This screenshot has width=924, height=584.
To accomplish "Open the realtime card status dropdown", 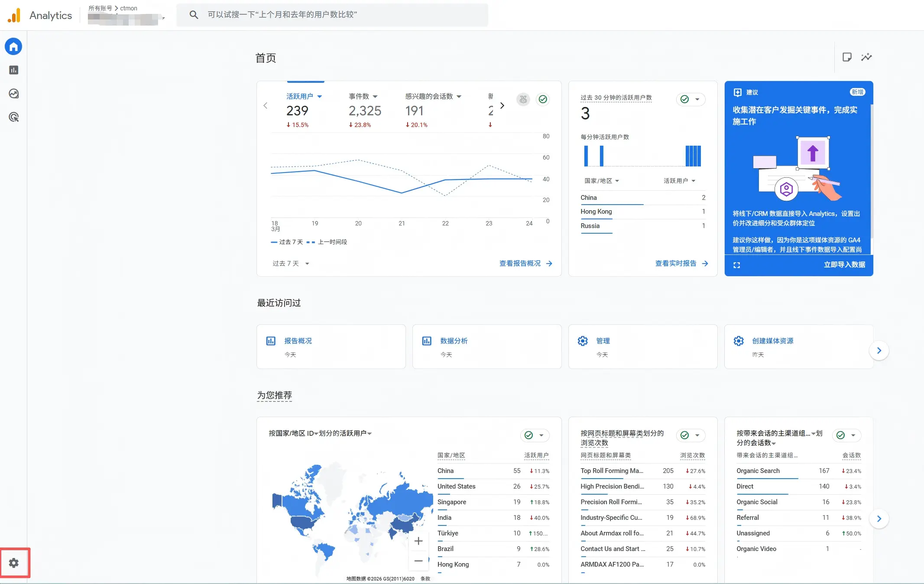I will (691, 99).
